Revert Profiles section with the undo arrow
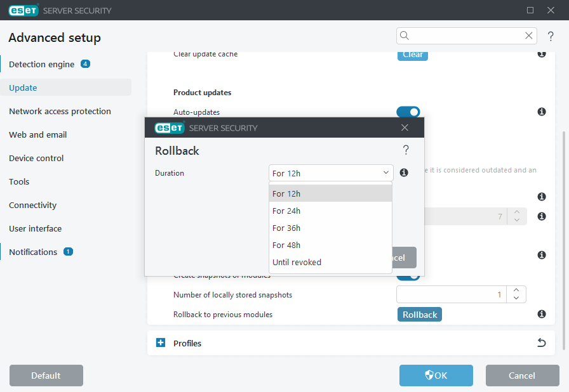The height and width of the screenshot is (392, 569). 542,343
